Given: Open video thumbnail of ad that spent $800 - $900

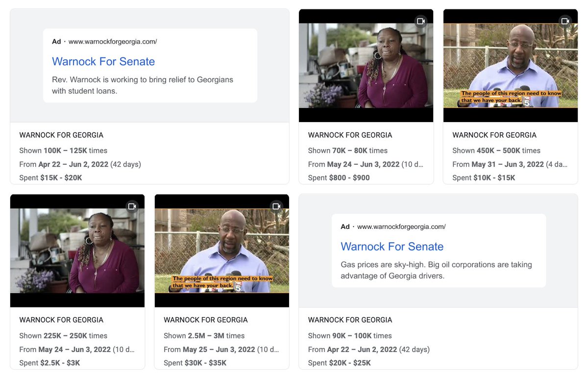Looking at the screenshot, I should 366,66.
